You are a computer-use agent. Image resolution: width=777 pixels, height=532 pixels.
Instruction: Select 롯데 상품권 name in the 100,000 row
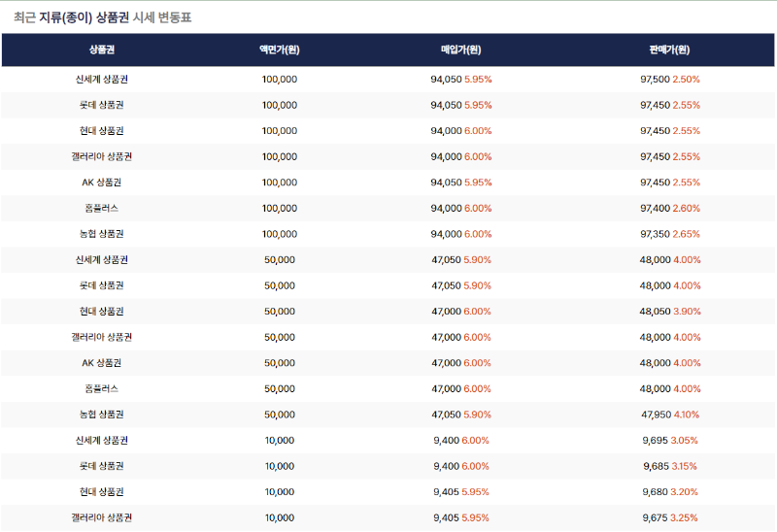click(102, 105)
